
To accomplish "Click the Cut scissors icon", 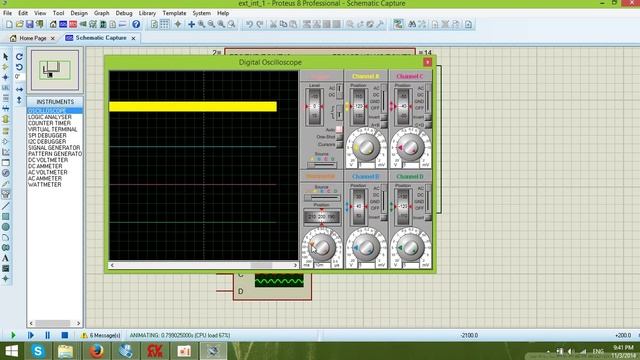I will click(273, 24).
